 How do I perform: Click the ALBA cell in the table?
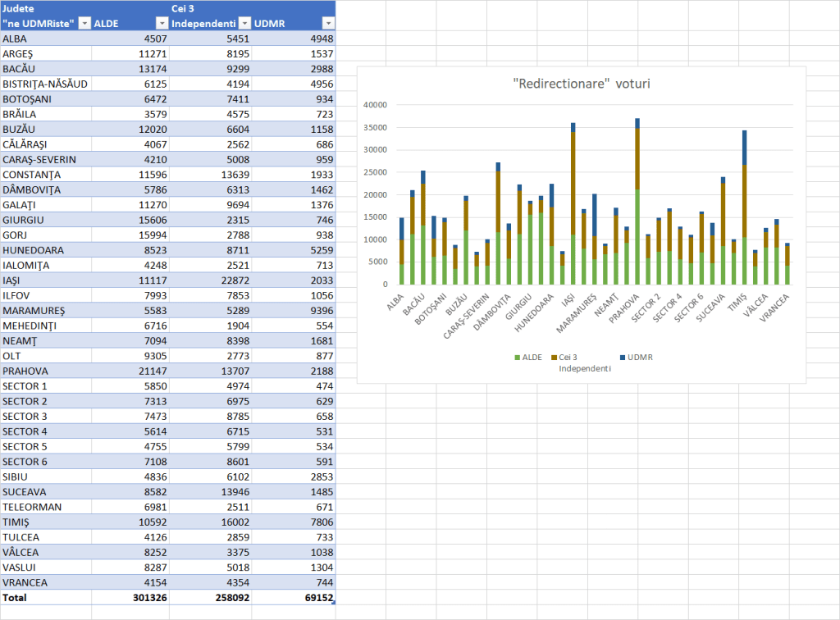(x=45, y=39)
